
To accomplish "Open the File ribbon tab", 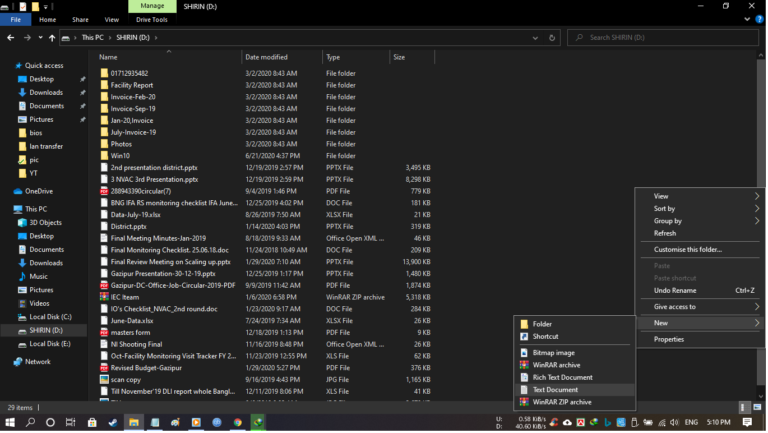I will (16, 20).
